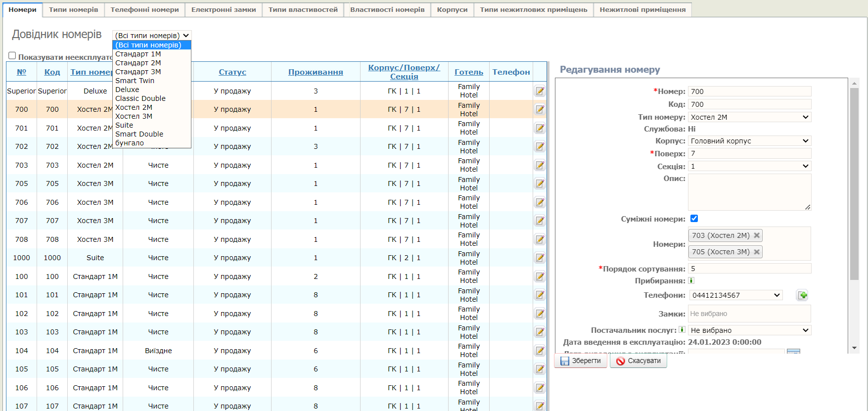Switch to the Електронні замки tab
Screen dimensions: 868x411
click(x=224, y=9)
